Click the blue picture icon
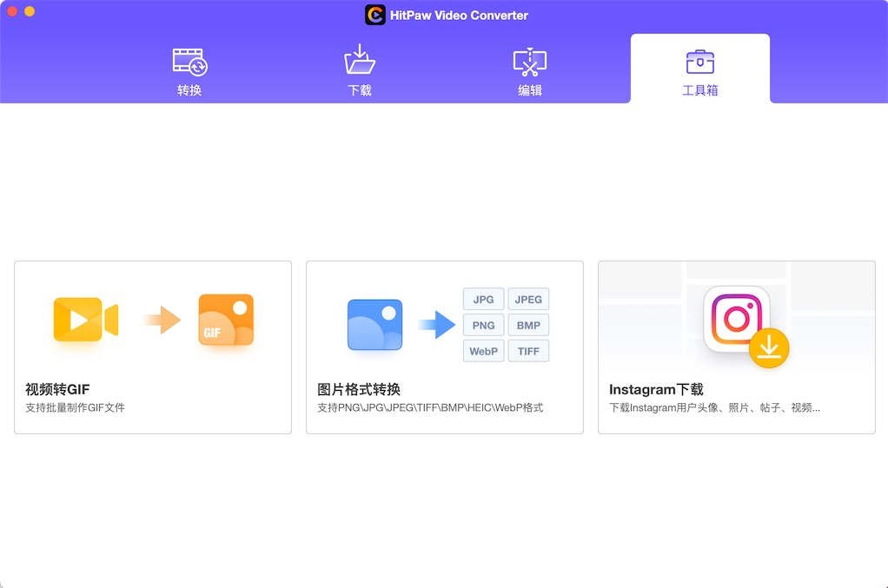888x588 pixels. (x=374, y=325)
